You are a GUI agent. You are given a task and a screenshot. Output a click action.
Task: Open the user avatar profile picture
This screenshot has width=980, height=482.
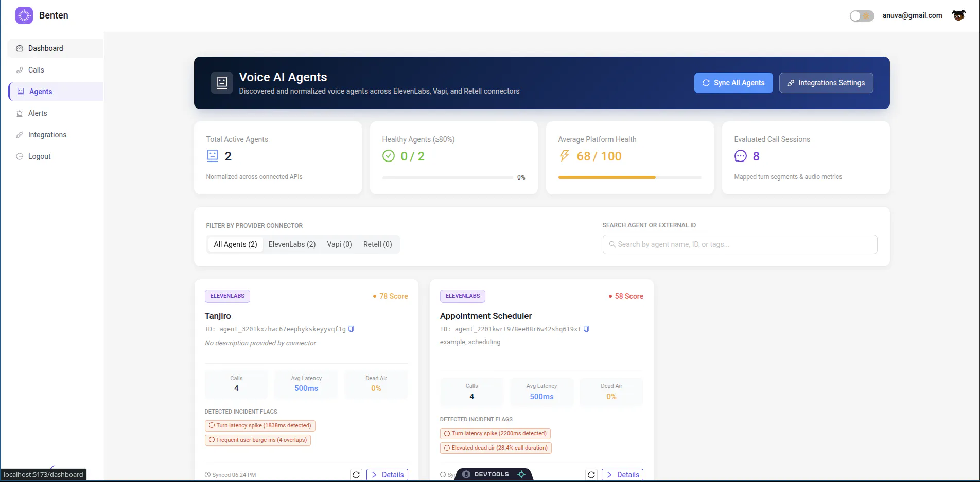[x=958, y=15]
